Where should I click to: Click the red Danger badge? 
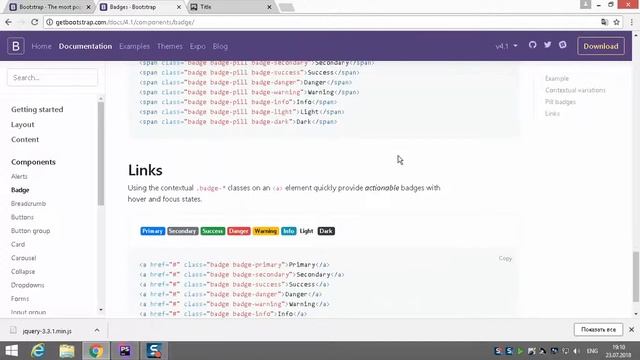[x=239, y=231]
